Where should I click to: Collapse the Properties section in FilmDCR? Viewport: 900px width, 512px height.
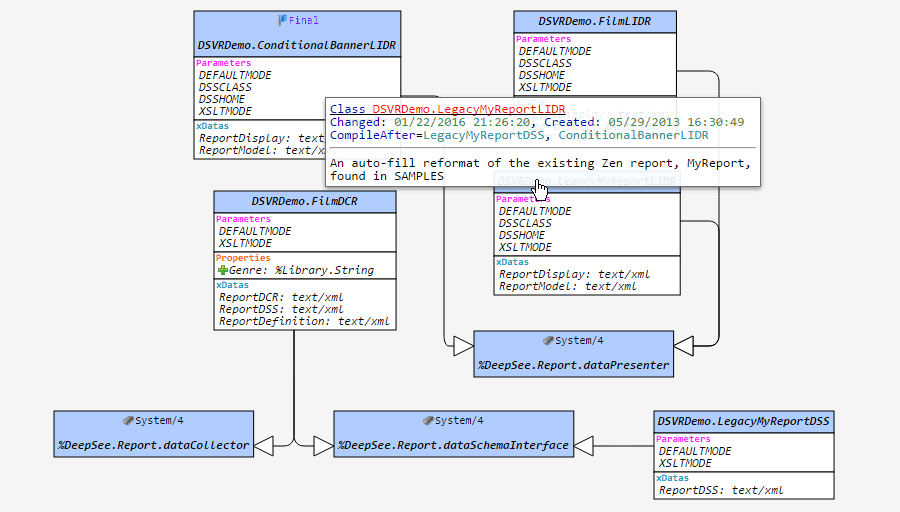[x=243, y=258]
